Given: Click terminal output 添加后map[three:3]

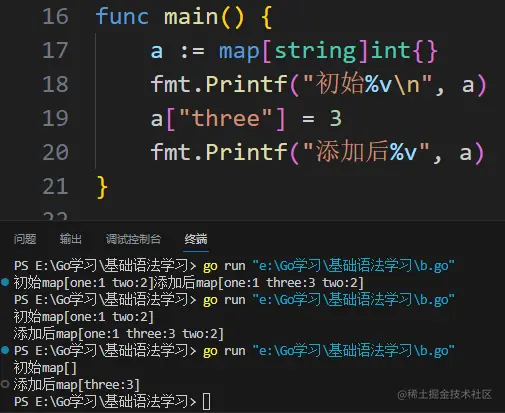Looking at the screenshot, I should point(76,385).
